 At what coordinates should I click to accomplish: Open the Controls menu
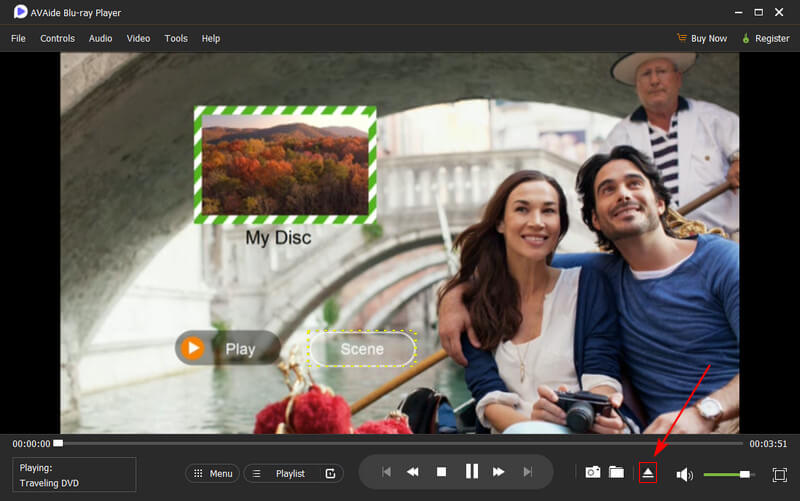pyautogui.click(x=57, y=38)
